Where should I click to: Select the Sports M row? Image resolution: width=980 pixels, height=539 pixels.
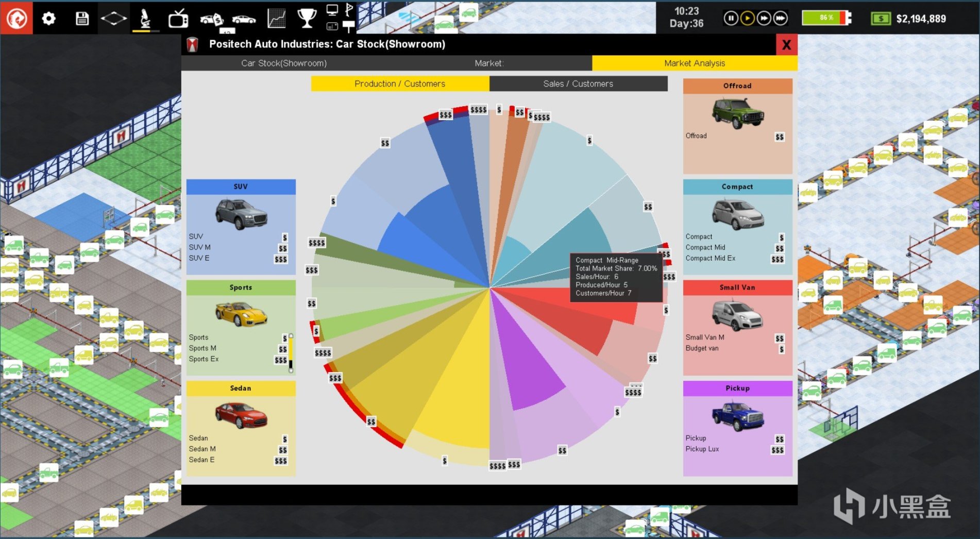coord(237,348)
